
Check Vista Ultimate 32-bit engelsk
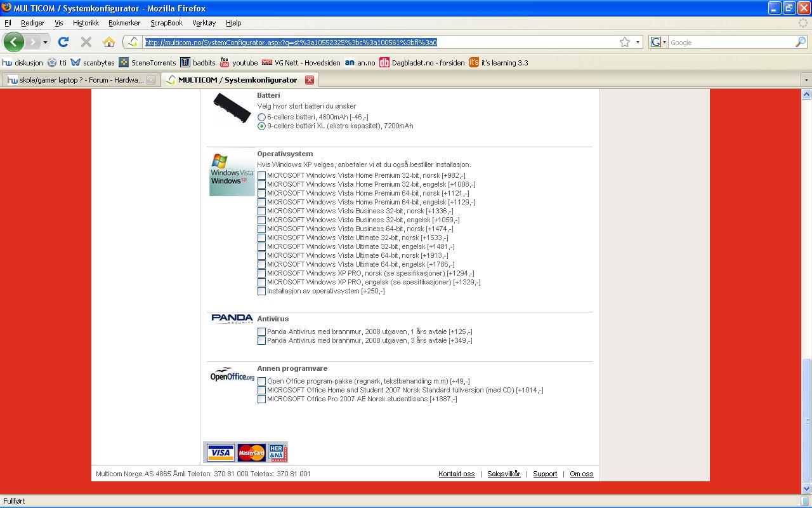(x=261, y=247)
